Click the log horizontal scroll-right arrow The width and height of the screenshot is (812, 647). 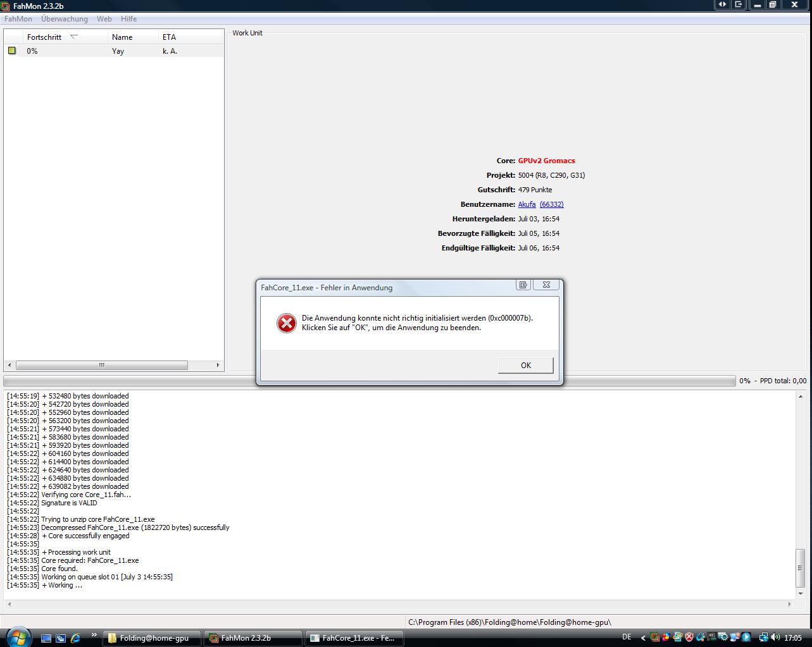coord(790,605)
